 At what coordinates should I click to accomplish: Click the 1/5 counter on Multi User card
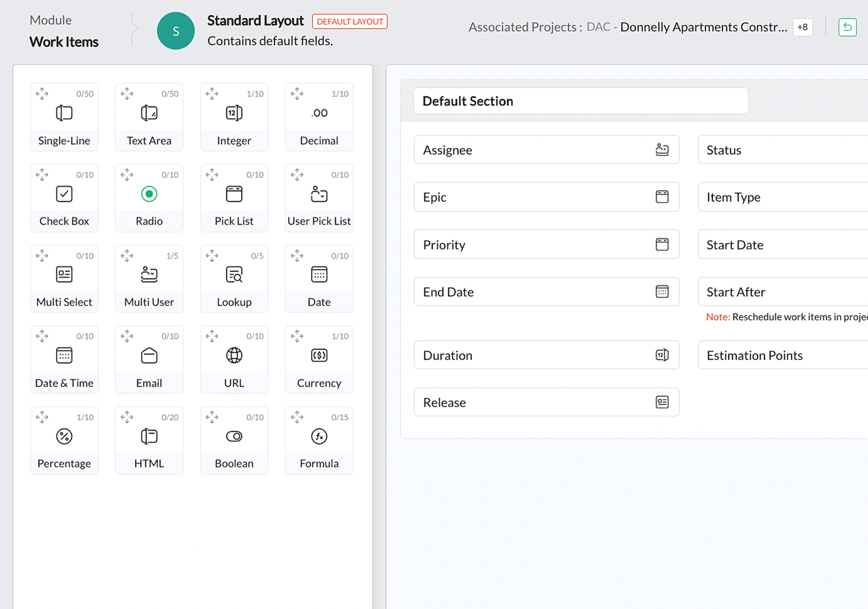(x=172, y=255)
